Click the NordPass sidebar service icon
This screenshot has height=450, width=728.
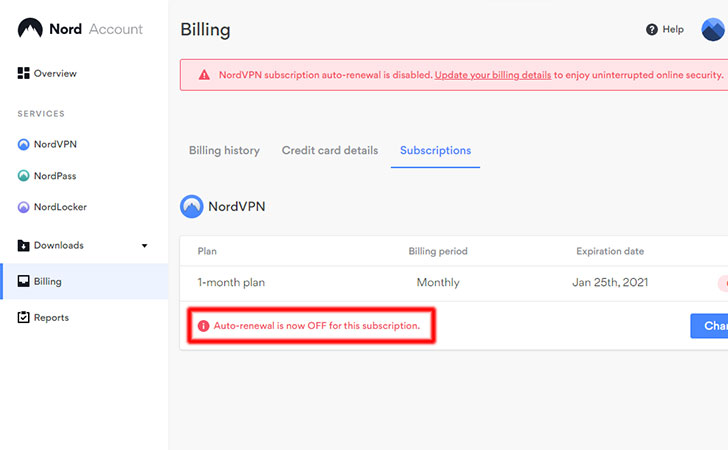pos(23,176)
